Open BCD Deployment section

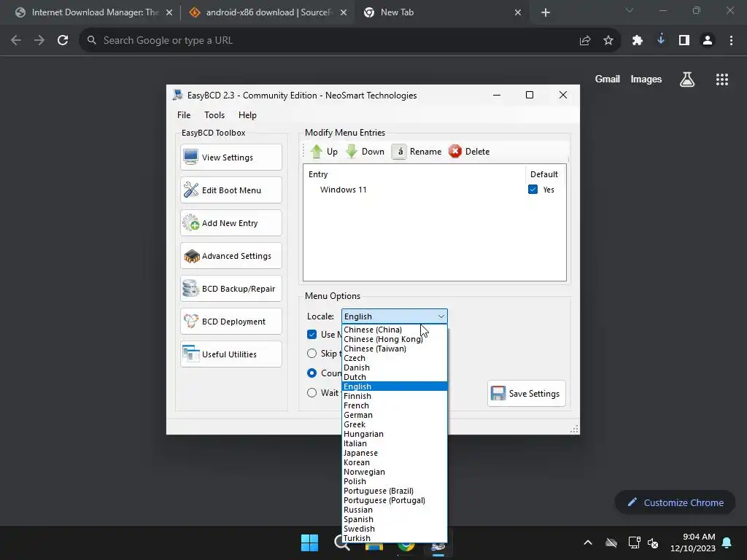(231, 322)
